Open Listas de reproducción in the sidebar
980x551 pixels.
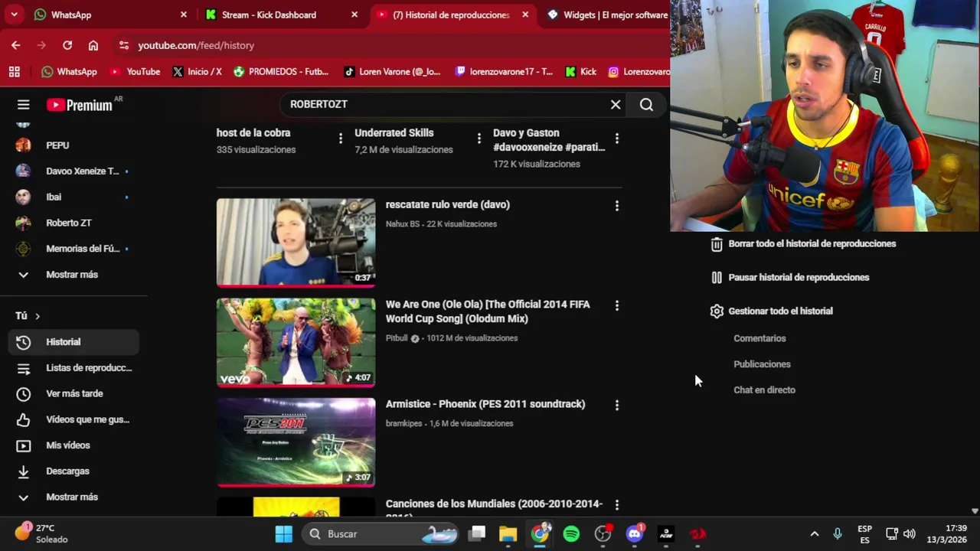click(x=73, y=368)
